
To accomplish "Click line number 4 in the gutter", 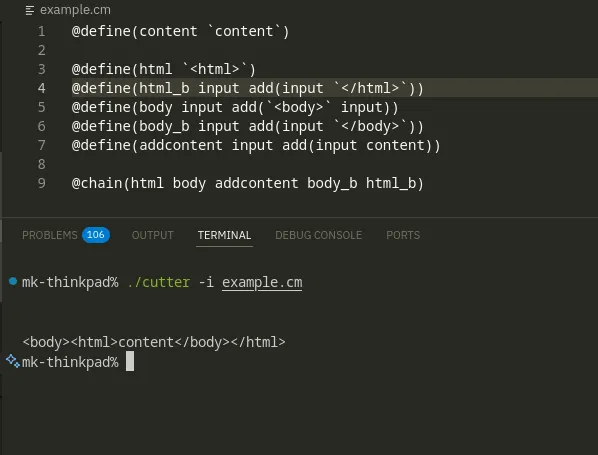I will click(x=42, y=88).
